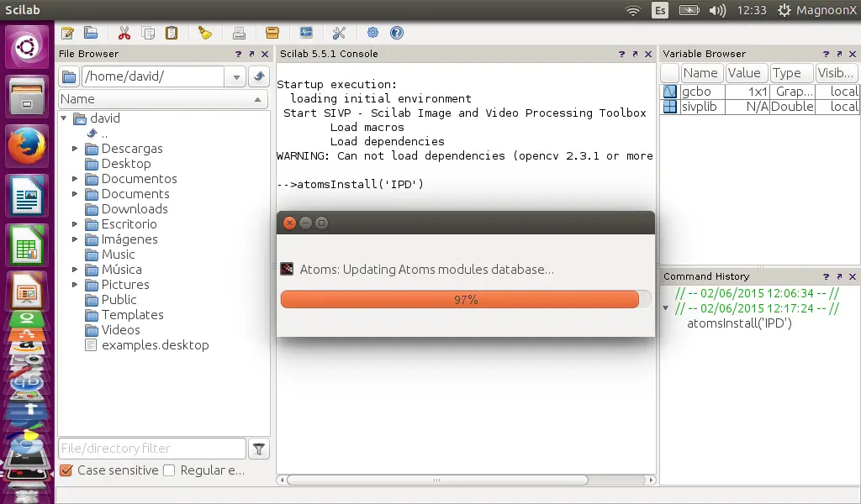Select the gcbo variable row
Screen dimensions: 861x504
coord(760,92)
